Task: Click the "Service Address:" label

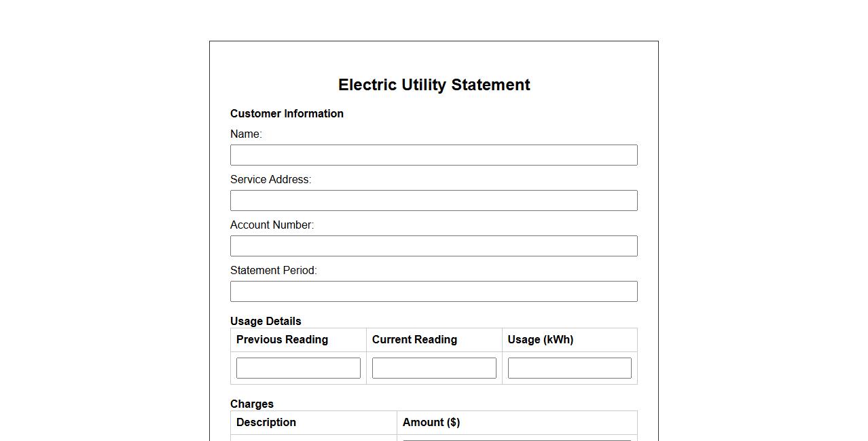Action: [x=270, y=180]
